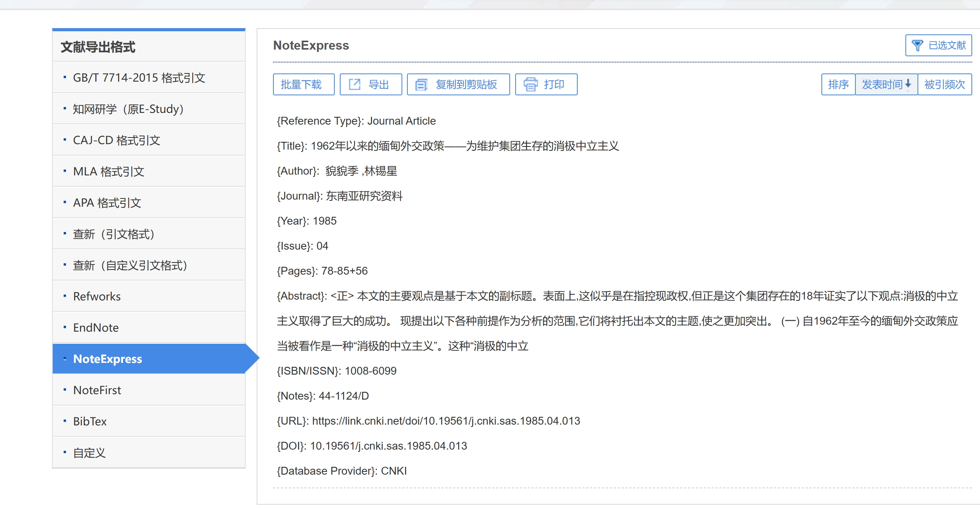Click the {Year}: 1985 line

click(307, 221)
